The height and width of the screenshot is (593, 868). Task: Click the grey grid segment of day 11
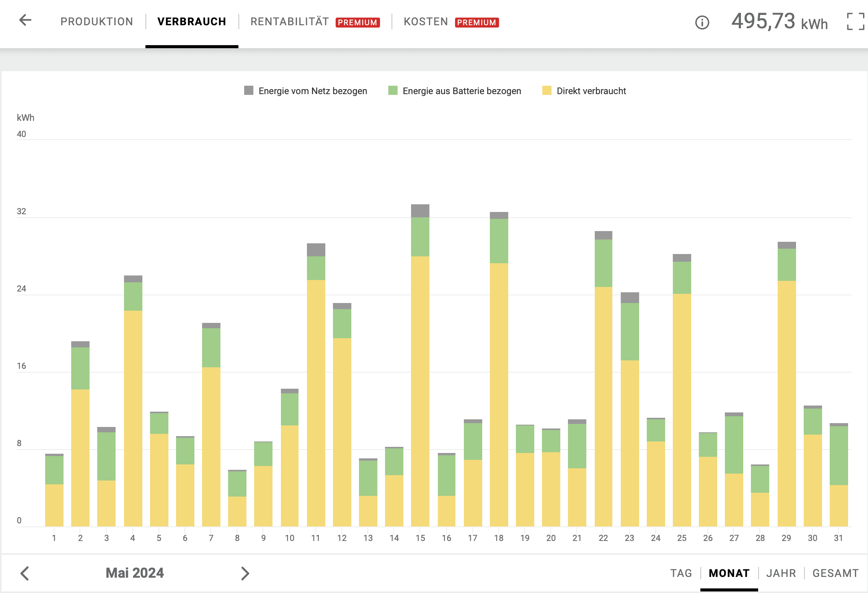[x=316, y=250]
